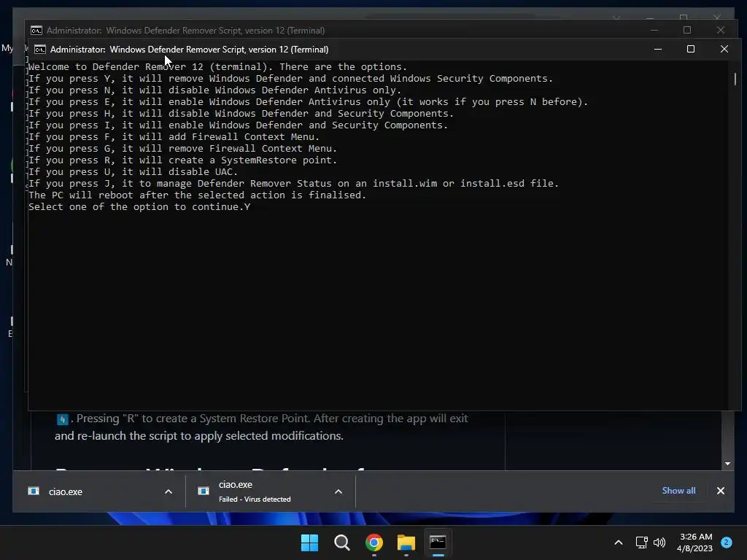Click the 'If you press I' enable Components line

click(x=238, y=125)
